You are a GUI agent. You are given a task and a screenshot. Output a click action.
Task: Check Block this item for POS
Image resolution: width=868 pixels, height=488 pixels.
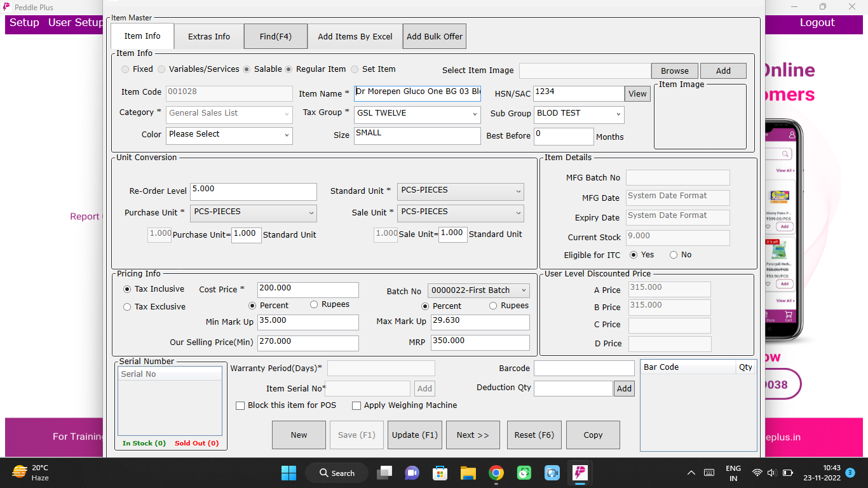coord(240,405)
